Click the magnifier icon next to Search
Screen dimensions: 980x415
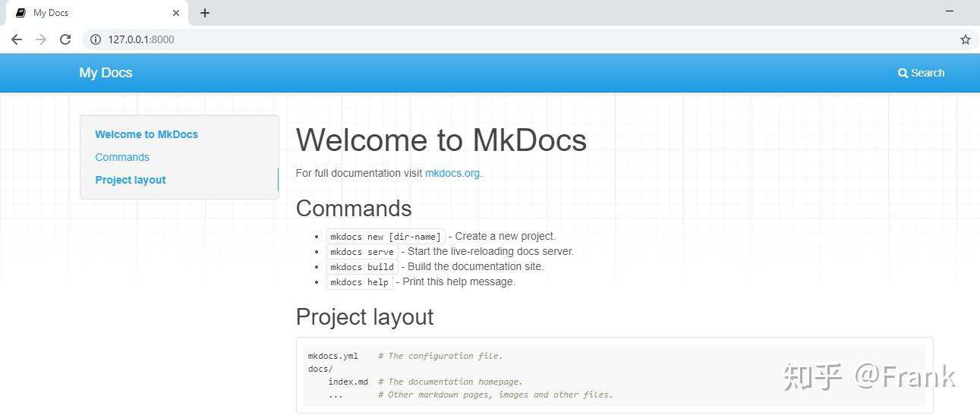903,73
